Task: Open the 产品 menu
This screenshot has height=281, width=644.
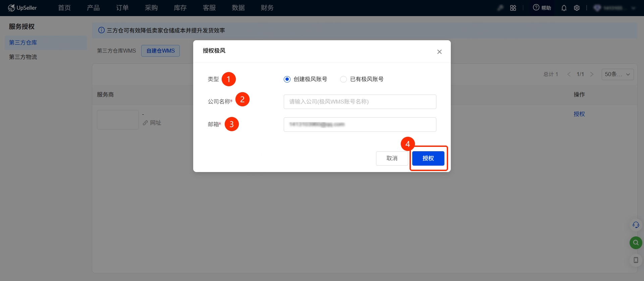Action: click(x=93, y=8)
